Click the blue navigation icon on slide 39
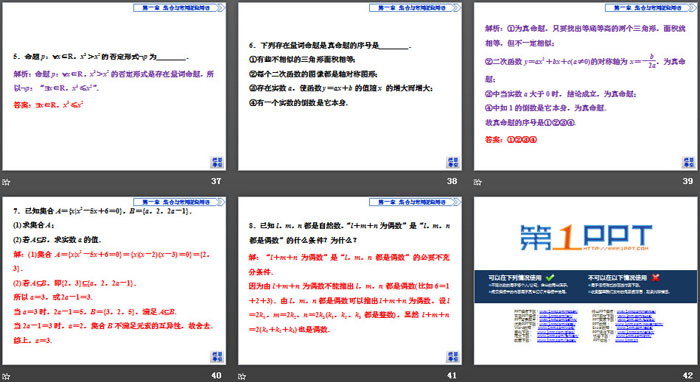This screenshot has width=700, height=382. click(688, 162)
